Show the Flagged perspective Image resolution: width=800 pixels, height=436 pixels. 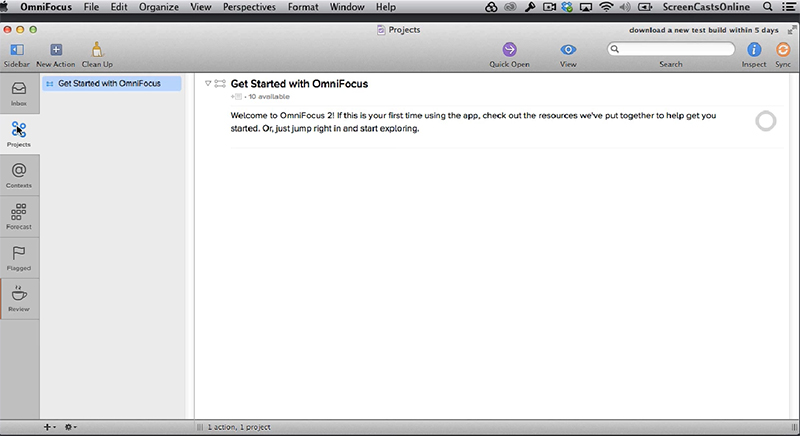18,254
